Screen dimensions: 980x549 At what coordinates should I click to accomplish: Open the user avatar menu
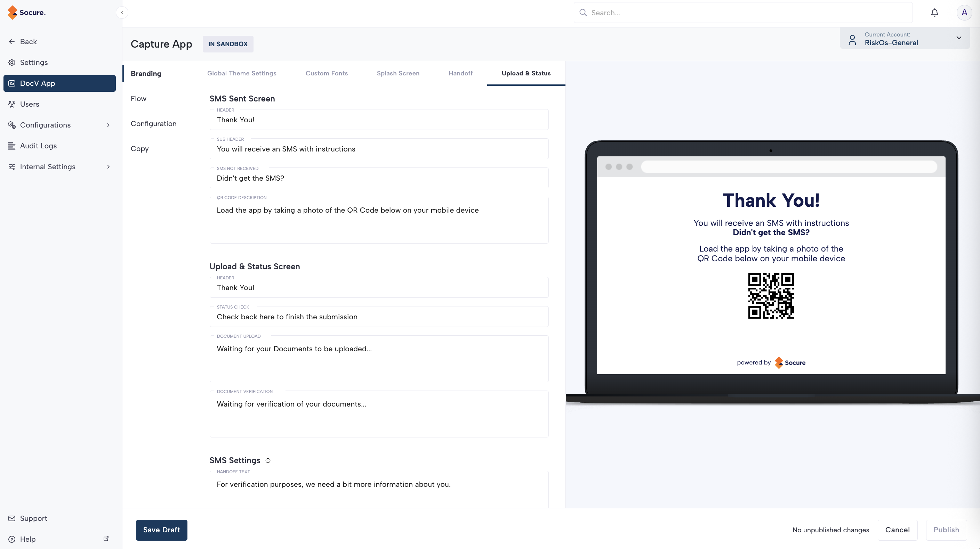[964, 13]
